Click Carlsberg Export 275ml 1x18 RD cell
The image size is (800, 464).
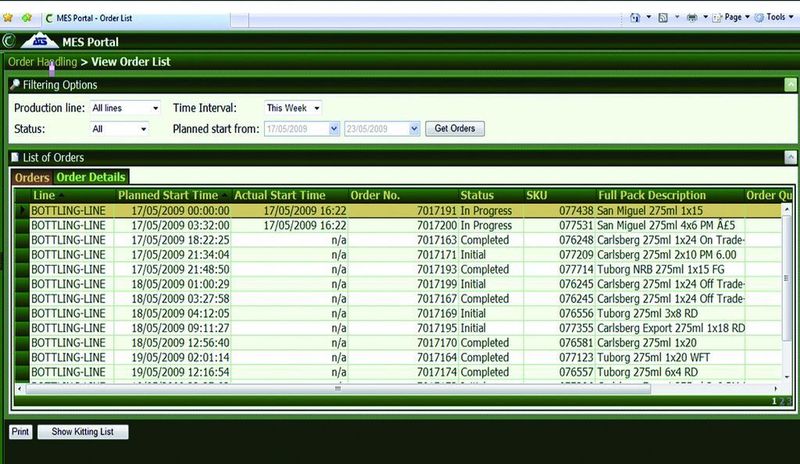pyautogui.click(x=671, y=328)
